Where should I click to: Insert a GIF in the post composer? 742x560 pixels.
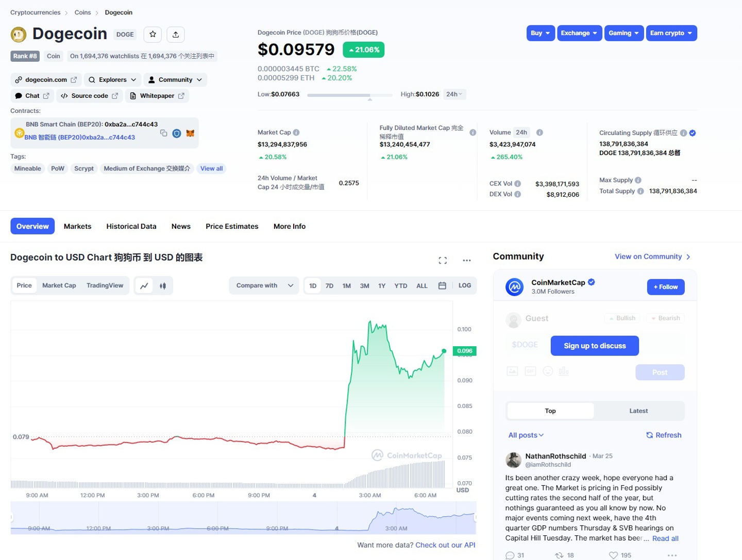tap(530, 370)
